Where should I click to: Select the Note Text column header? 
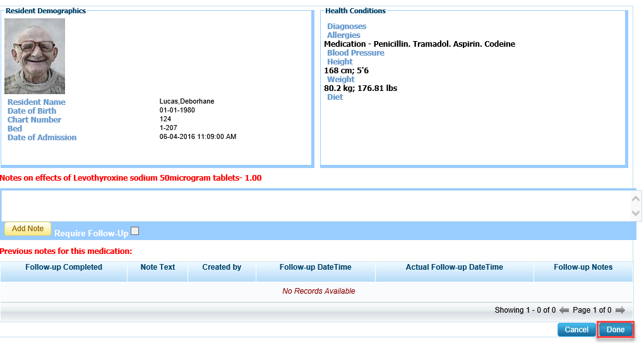(158, 267)
